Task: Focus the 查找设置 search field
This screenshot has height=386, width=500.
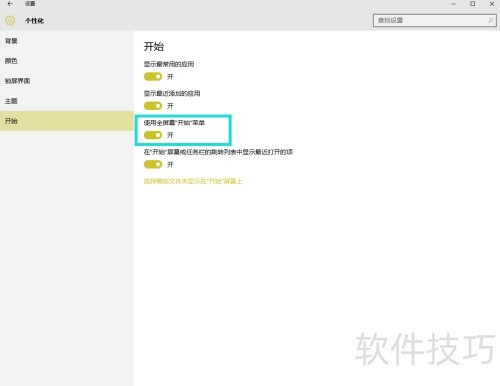Action: coord(434,20)
